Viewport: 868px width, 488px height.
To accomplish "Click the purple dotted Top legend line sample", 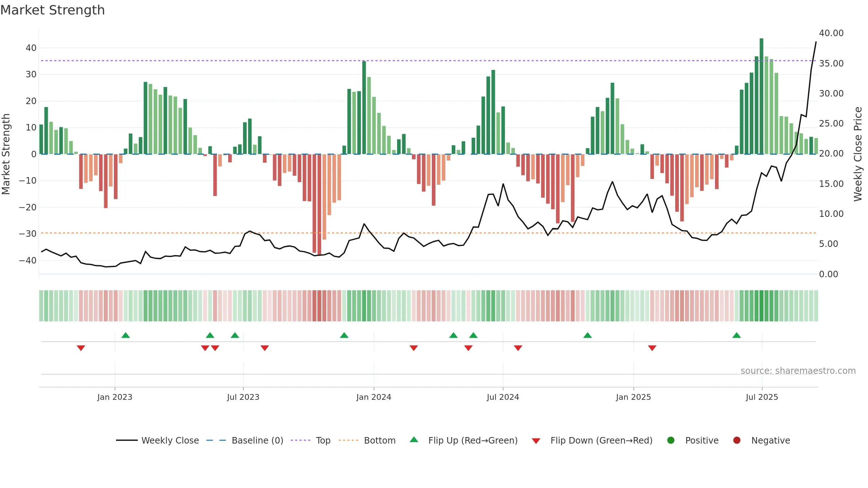I will tap(301, 440).
